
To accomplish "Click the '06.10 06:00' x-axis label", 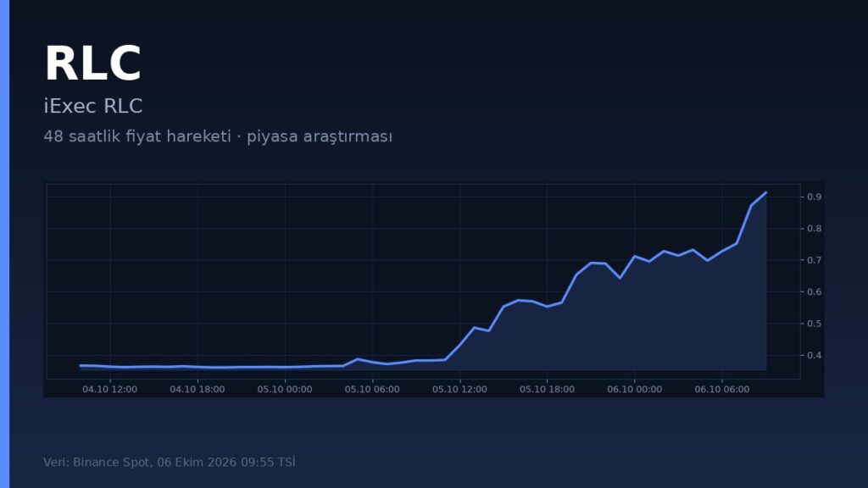I will click(722, 390).
